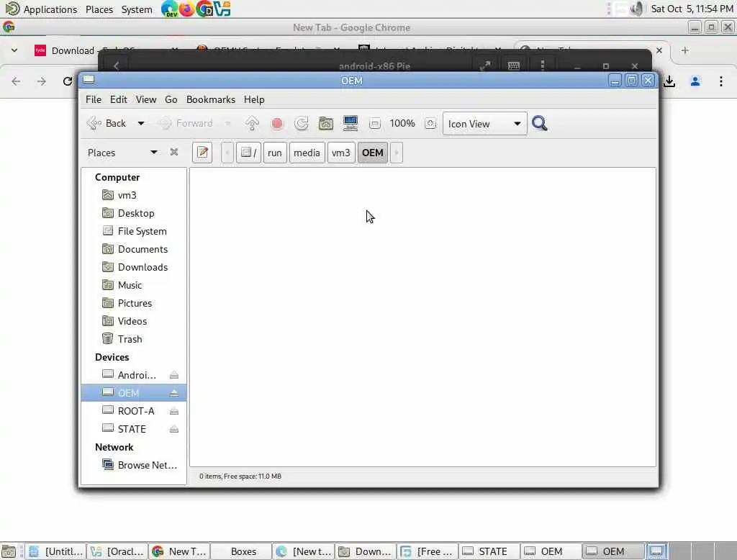Image resolution: width=737 pixels, height=560 pixels.
Task: Open new tab in Chrome
Action: pyautogui.click(x=684, y=50)
